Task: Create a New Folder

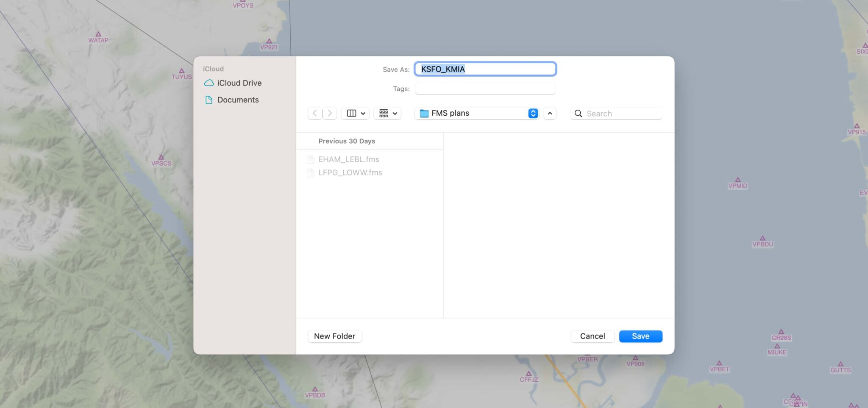Action: click(x=334, y=336)
